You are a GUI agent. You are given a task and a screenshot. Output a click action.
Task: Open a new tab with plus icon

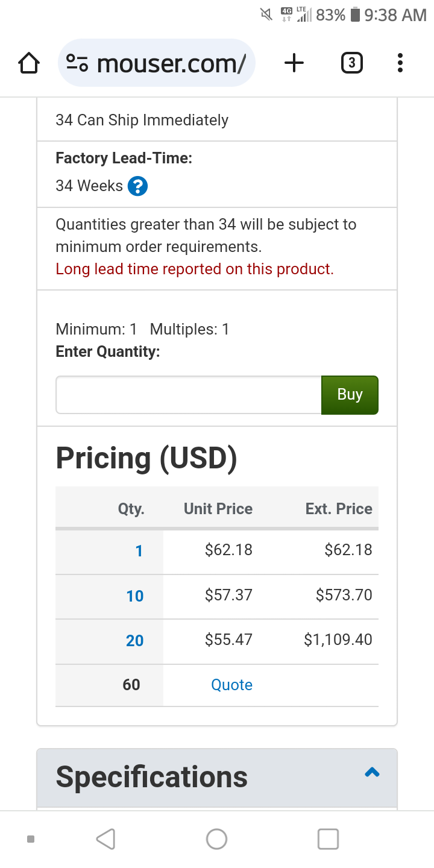click(294, 63)
